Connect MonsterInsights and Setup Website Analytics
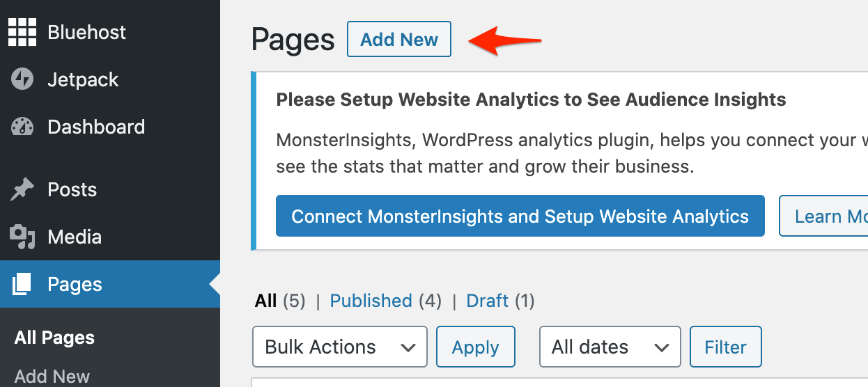The image size is (868, 387). tap(520, 216)
